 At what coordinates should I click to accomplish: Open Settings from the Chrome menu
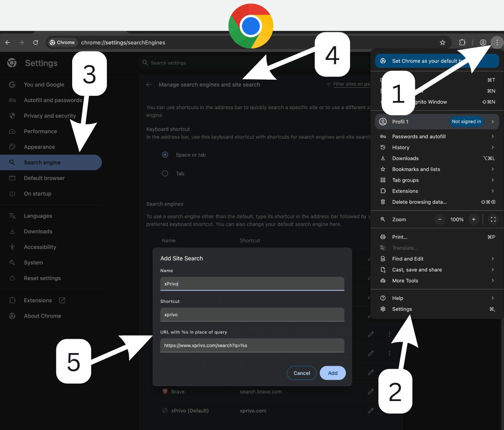pos(437,309)
